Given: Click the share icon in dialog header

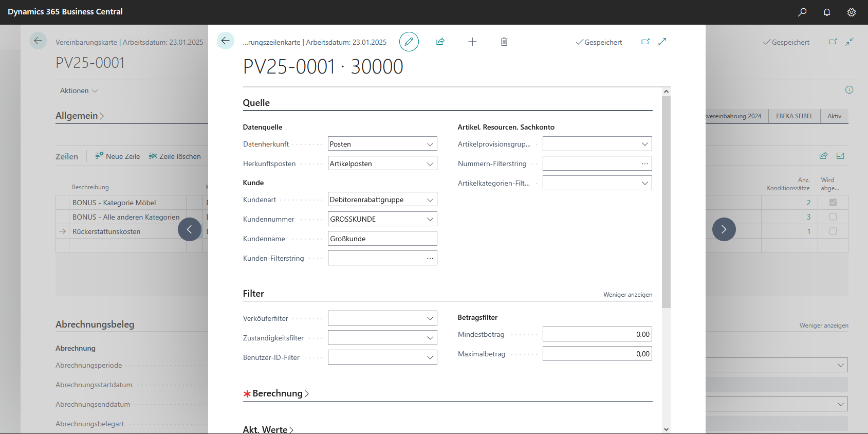Looking at the screenshot, I should pyautogui.click(x=440, y=42).
